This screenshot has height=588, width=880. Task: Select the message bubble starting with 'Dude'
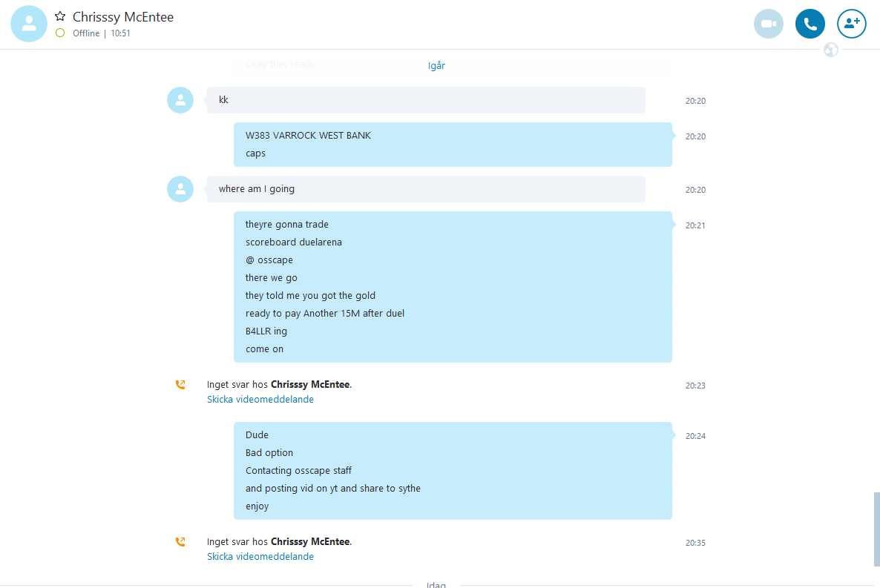coord(453,471)
